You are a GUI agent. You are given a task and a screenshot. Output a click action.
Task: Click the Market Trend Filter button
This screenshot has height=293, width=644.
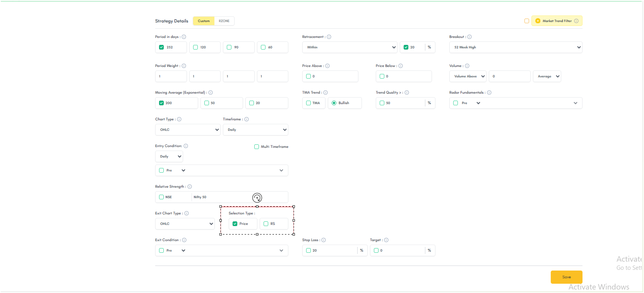pyautogui.click(x=557, y=21)
